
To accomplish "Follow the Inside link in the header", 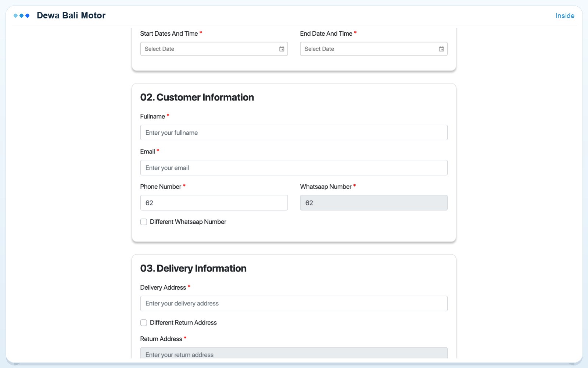I will pyautogui.click(x=565, y=15).
